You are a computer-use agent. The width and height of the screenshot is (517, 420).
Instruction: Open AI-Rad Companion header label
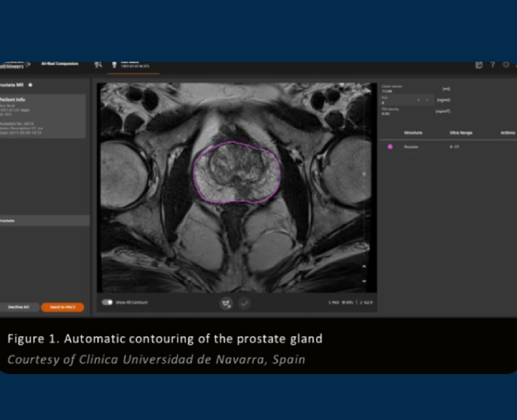59,64
